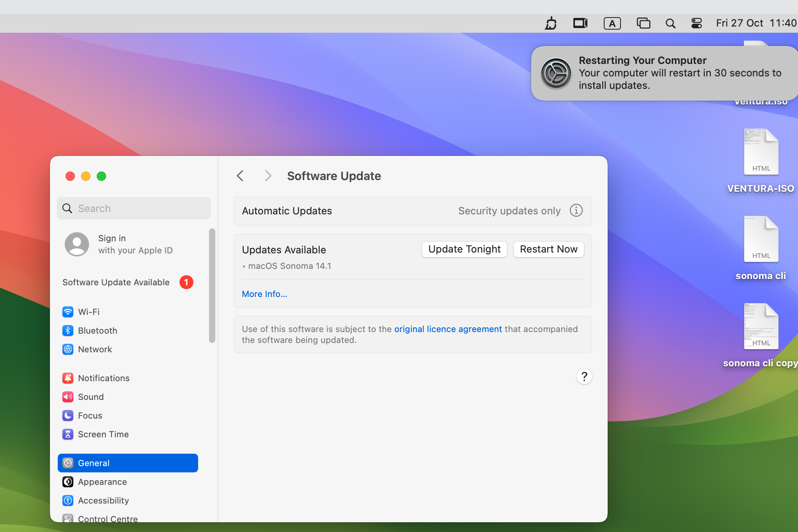Open Control Centre settings in sidebar

click(x=128, y=518)
